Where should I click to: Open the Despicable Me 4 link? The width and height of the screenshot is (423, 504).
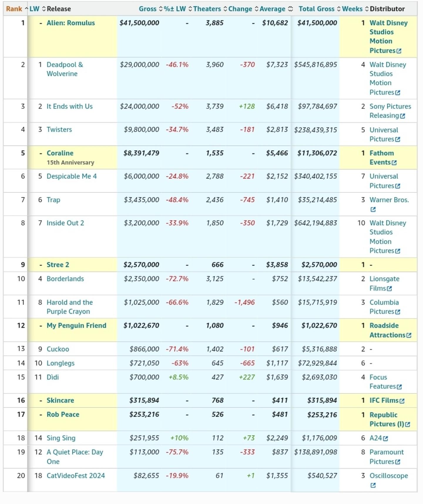(72, 176)
